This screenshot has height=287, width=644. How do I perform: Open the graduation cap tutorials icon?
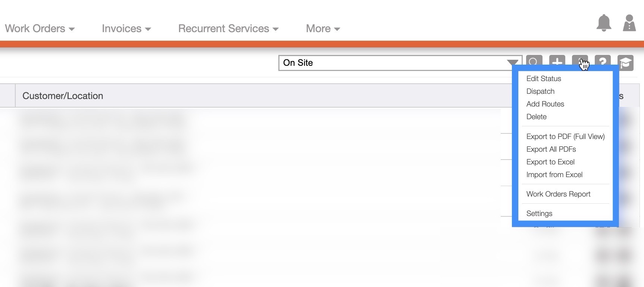point(626,63)
